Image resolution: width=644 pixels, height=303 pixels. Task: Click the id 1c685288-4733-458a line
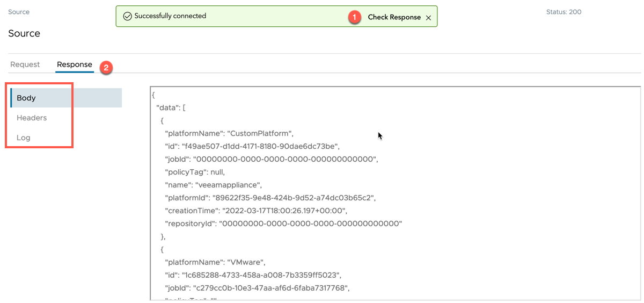(x=253, y=275)
